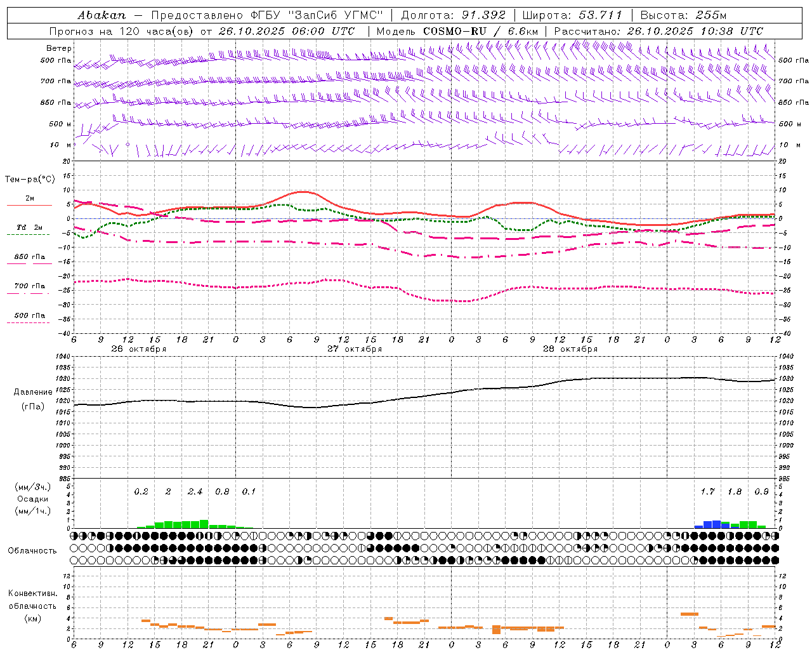Viewport: 812px width, 650px height.
Task: Click the Конвективн. label text
Action: tap(32, 594)
